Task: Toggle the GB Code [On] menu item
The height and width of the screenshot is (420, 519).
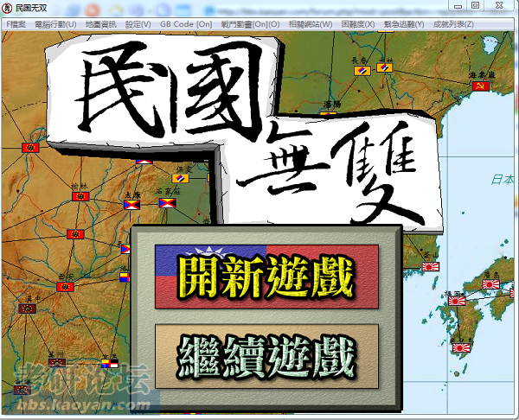Action: [x=186, y=24]
